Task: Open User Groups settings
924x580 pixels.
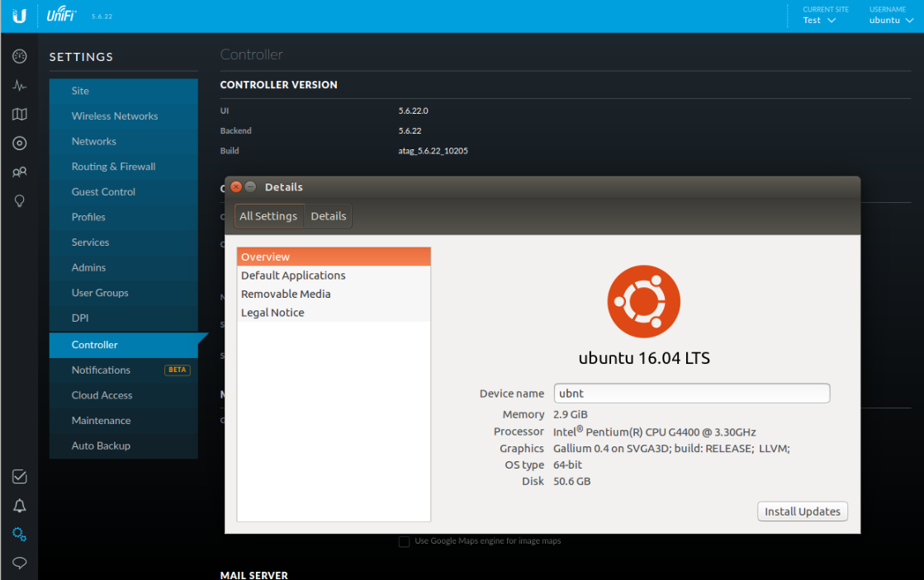Action: (124, 293)
